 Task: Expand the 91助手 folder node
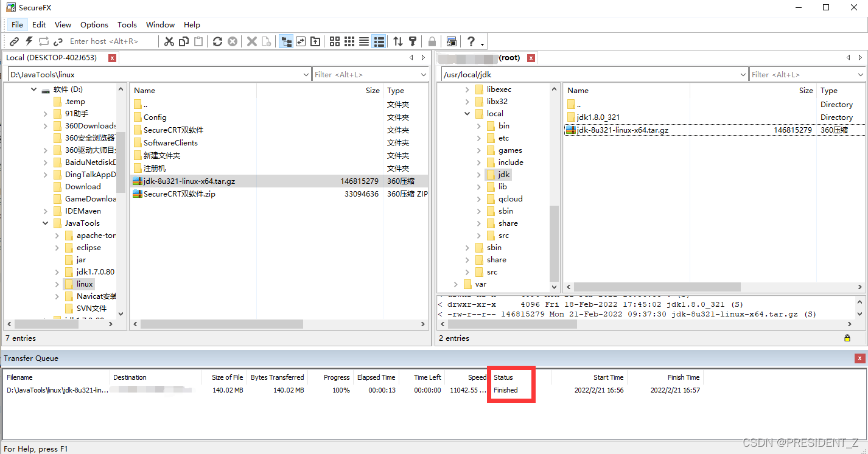(46, 114)
